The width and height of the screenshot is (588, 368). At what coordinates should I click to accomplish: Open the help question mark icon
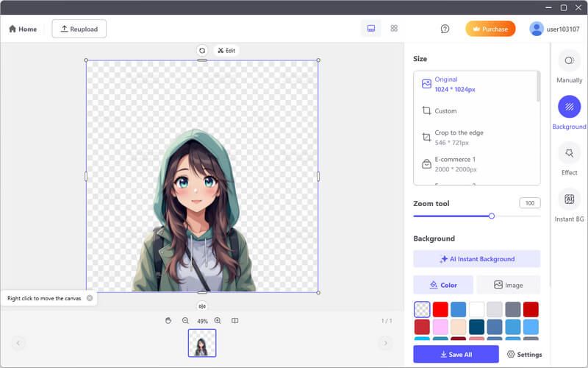pyautogui.click(x=445, y=29)
